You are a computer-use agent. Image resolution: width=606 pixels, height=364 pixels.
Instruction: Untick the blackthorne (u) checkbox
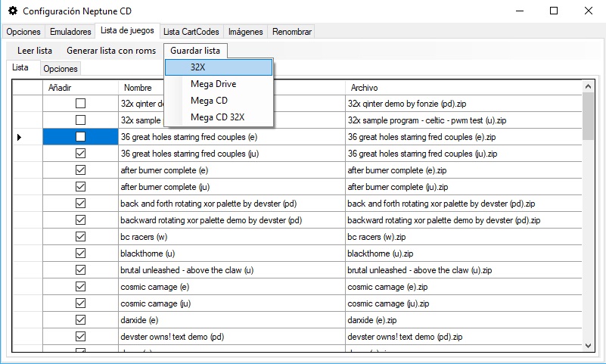pos(80,254)
